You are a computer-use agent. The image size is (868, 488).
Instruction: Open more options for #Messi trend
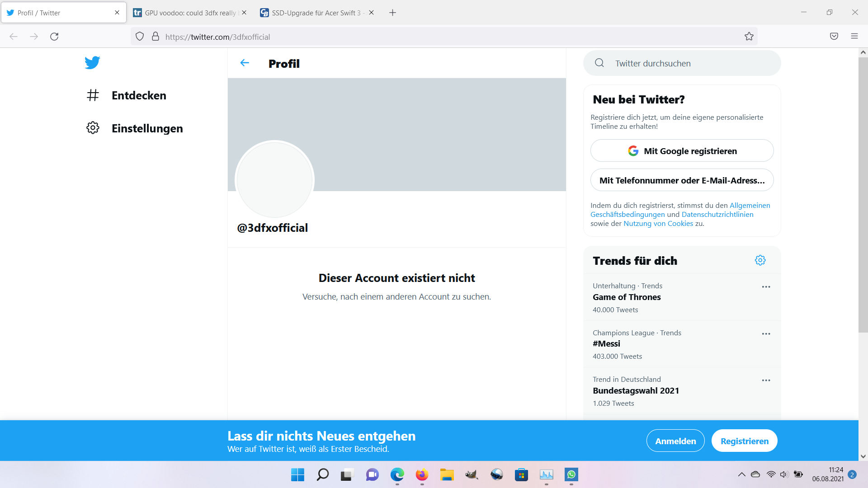(766, 334)
